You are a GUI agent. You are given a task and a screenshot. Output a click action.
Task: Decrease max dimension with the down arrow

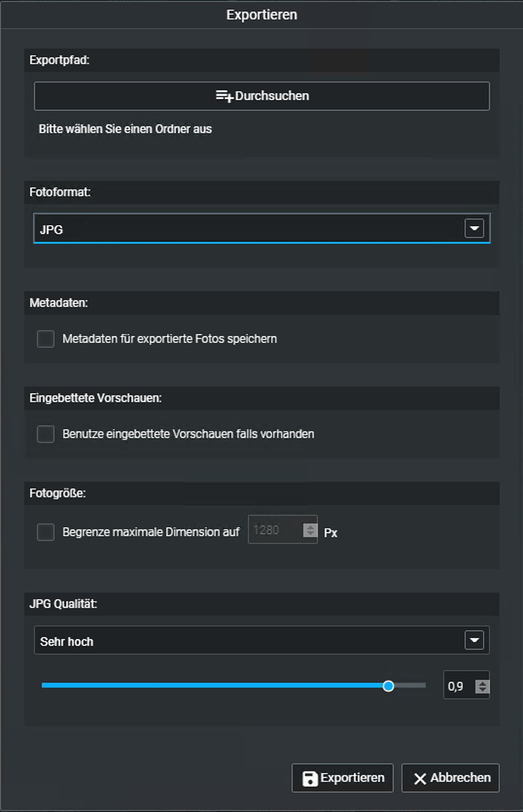coord(310,533)
